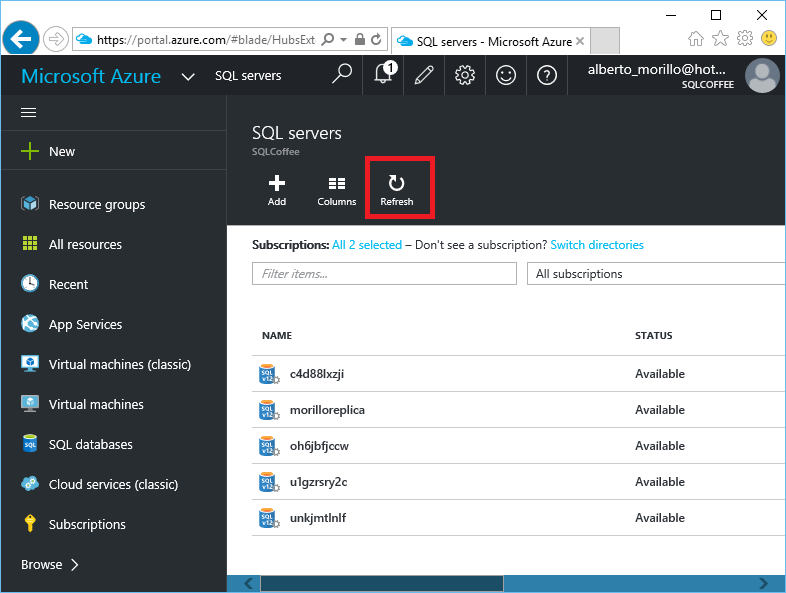The image size is (786, 593).
Task: Click the address bar search magnifier icon
Action: [x=327, y=39]
